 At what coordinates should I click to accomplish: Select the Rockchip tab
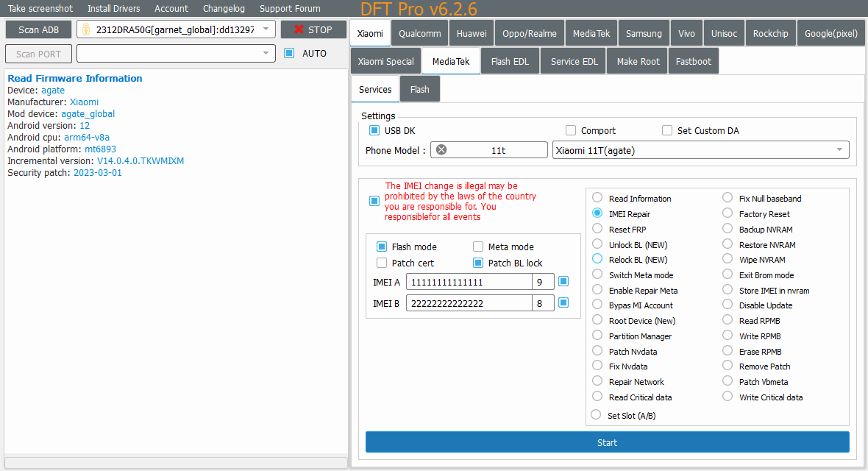pyautogui.click(x=771, y=33)
